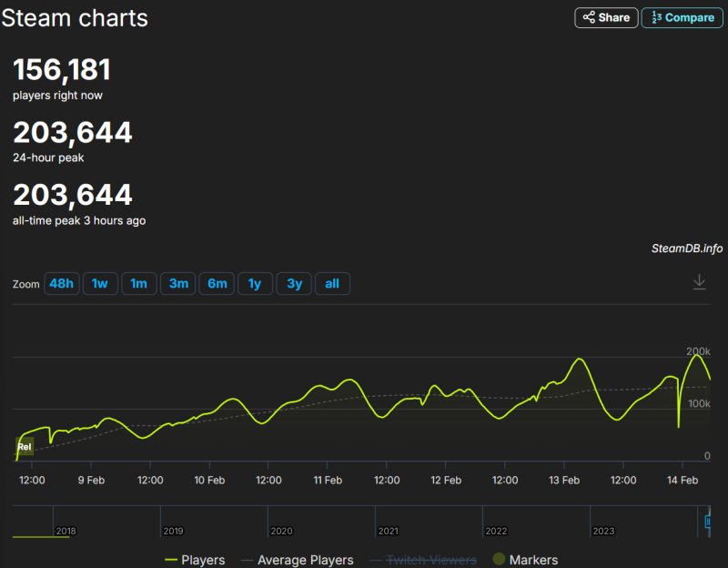Click the navigator handle at right edge
Image resolution: width=728 pixels, height=568 pixels.
tap(708, 522)
